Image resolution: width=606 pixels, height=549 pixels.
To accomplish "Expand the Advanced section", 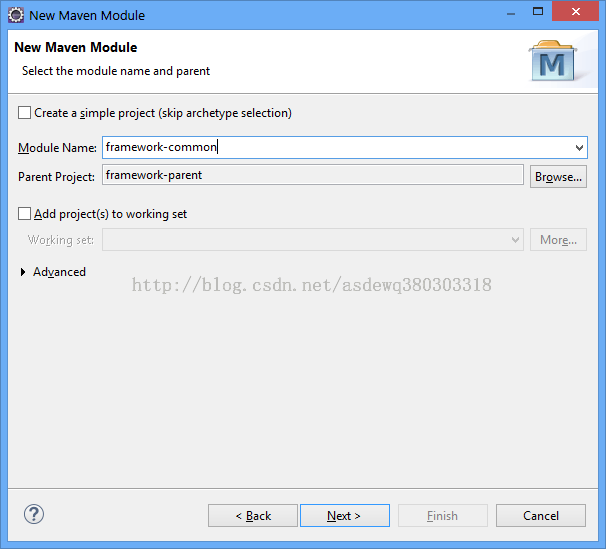I will pyautogui.click(x=23, y=272).
